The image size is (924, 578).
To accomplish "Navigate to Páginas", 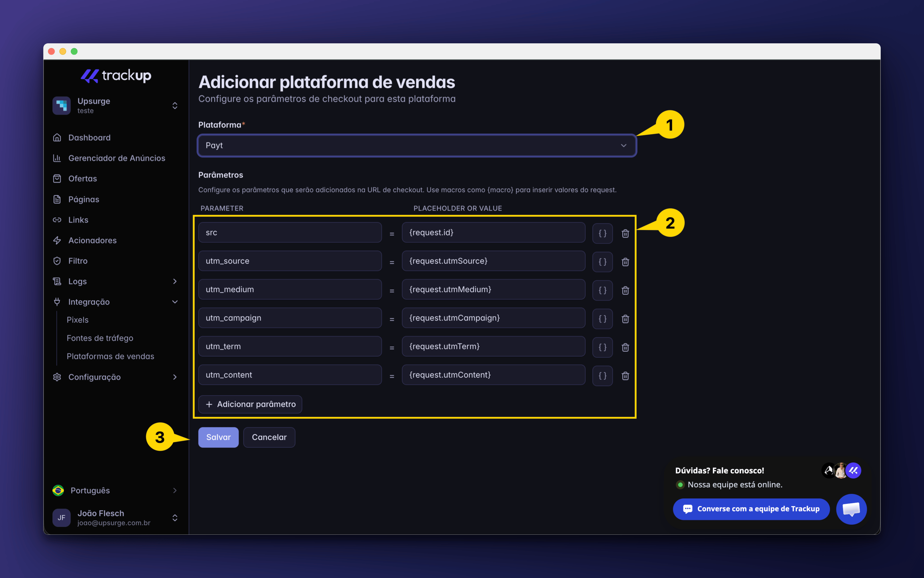I will [84, 199].
